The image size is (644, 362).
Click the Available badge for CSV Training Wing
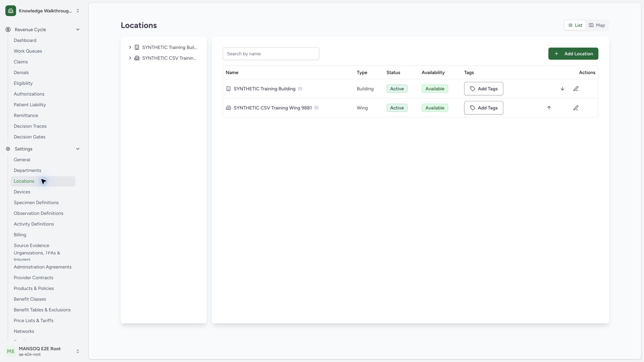(x=435, y=108)
